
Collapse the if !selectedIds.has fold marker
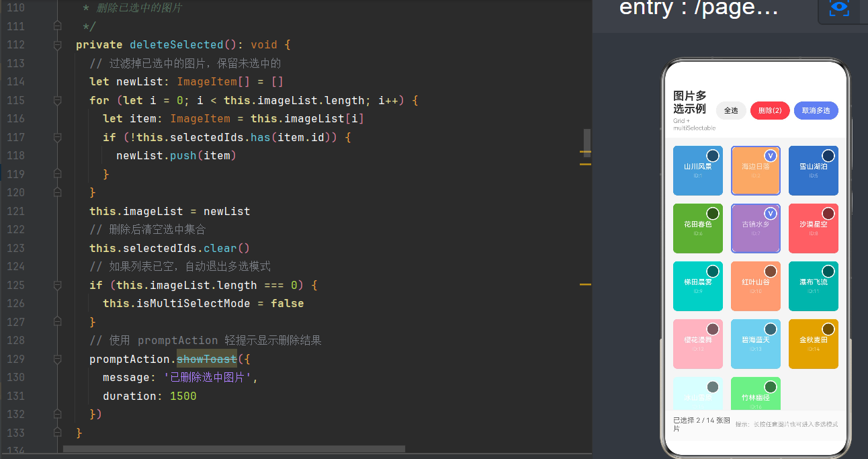coord(57,137)
